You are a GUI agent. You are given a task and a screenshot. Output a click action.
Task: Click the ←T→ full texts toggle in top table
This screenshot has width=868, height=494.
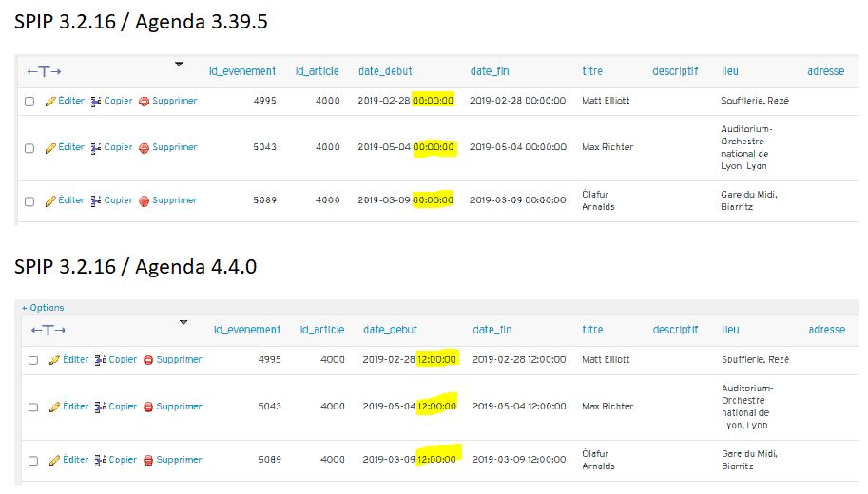pyautogui.click(x=45, y=72)
